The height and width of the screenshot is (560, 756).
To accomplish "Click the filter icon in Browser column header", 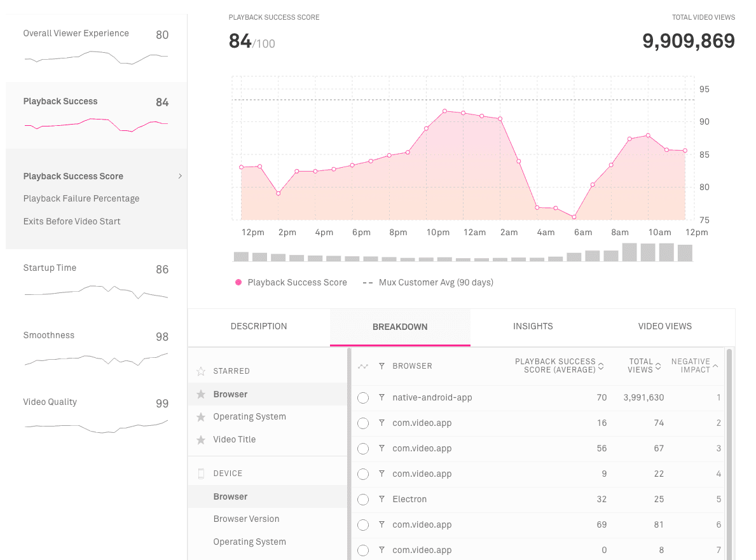I will pos(381,366).
